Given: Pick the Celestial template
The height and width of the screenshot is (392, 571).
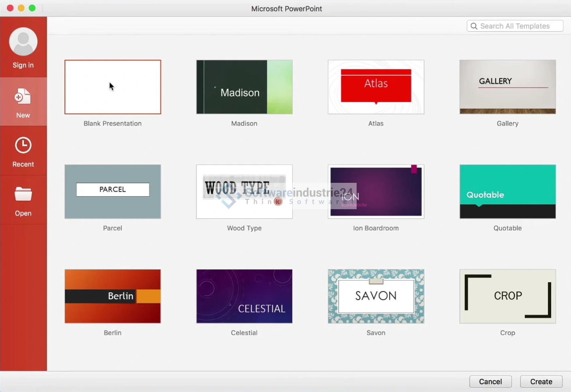Looking at the screenshot, I should point(244,296).
